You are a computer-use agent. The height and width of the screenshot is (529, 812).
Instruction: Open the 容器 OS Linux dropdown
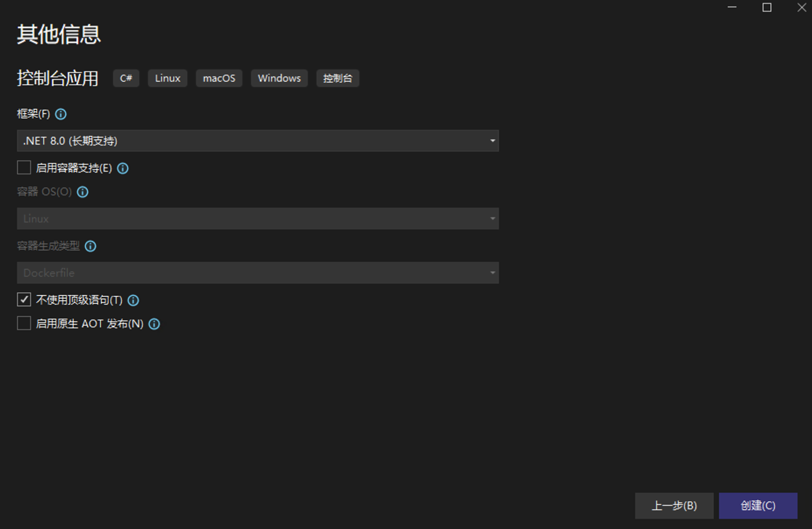492,218
